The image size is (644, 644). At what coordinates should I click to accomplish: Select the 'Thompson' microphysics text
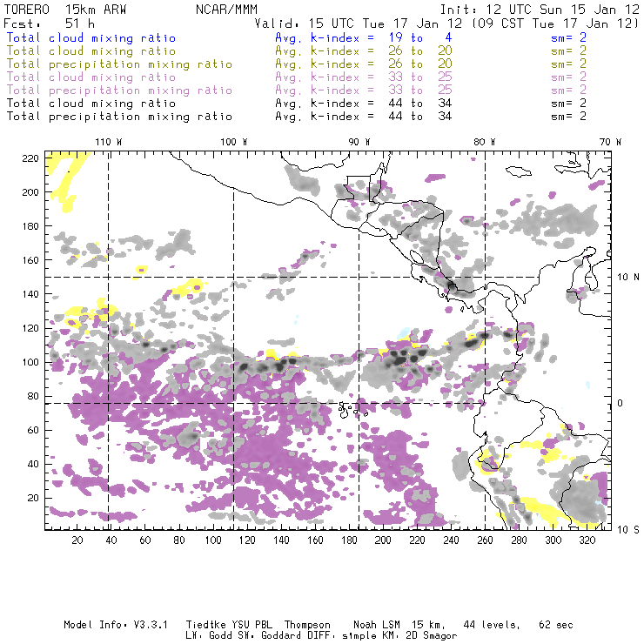tap(307, 625)
